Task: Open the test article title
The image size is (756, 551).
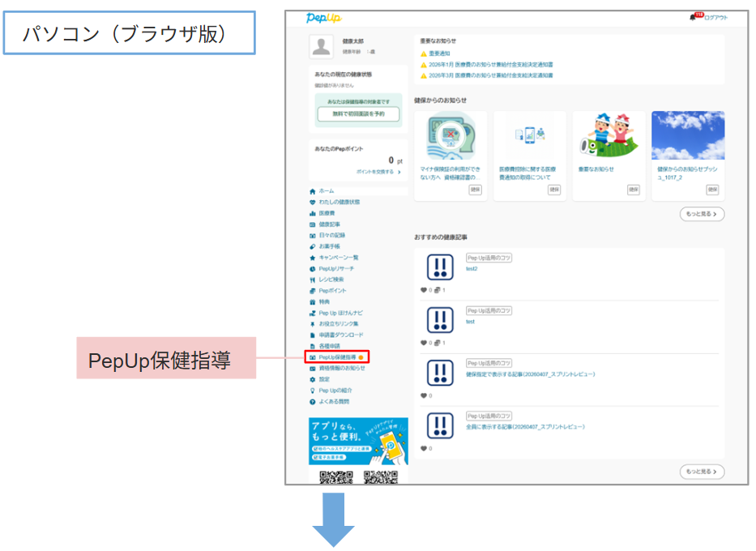Action: click(470, 322)
